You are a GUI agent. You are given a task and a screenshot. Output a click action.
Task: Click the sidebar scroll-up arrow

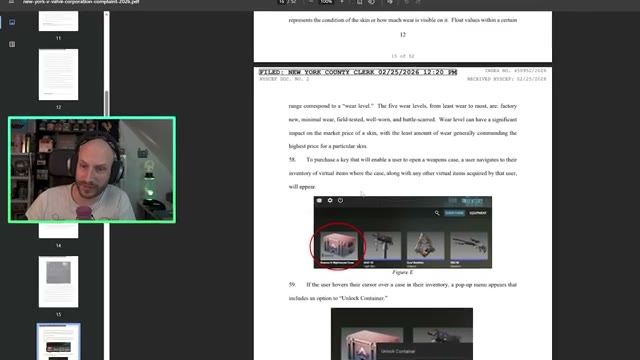coord(107,14)
